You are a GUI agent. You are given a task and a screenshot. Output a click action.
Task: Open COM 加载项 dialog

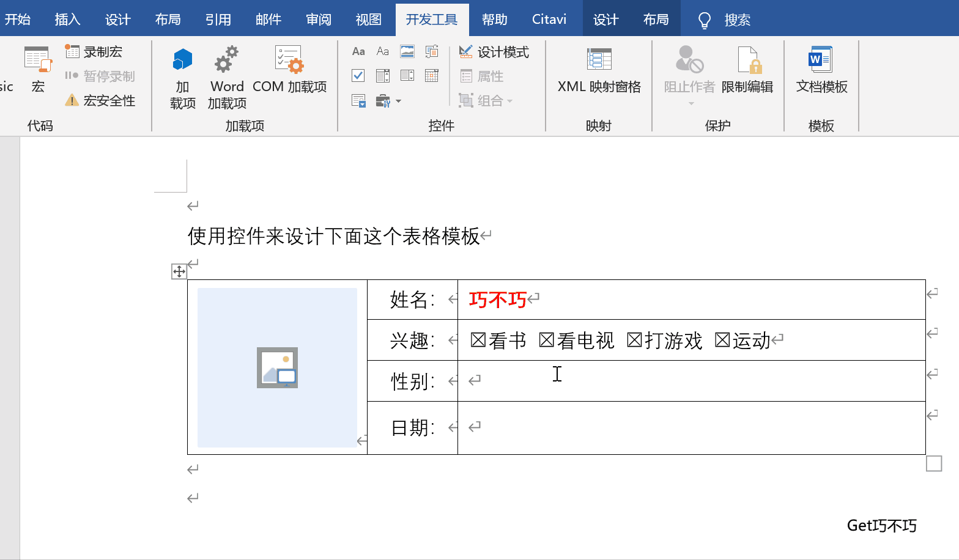point(289,69)
